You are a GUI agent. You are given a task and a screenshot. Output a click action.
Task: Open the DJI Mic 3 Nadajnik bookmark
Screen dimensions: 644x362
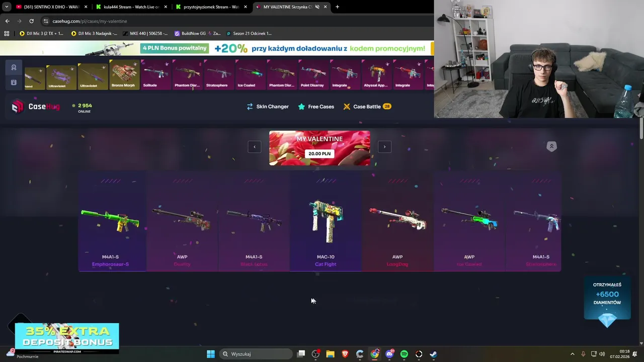click(94, 34)
